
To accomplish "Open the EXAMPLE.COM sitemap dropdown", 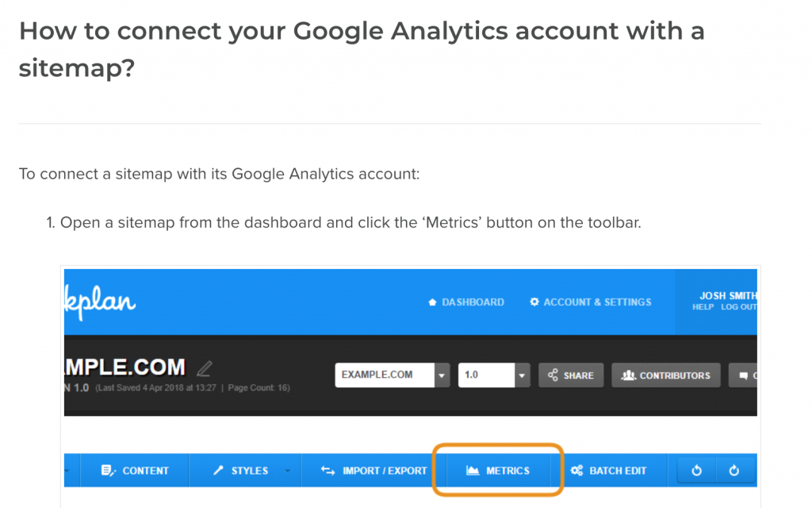I will (x=442, y=375).
